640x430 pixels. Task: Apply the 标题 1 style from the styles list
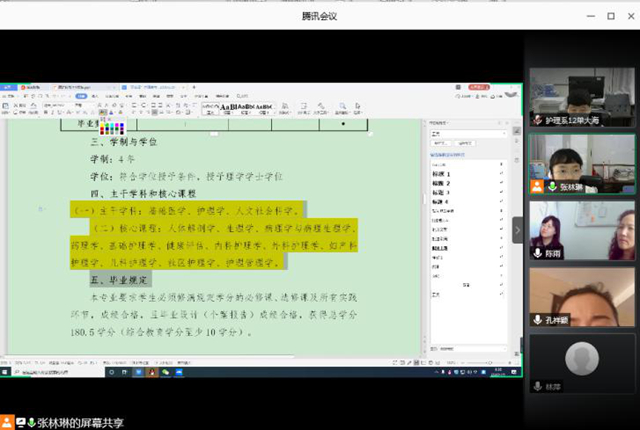pyautogui.click(x=441, y=174)
